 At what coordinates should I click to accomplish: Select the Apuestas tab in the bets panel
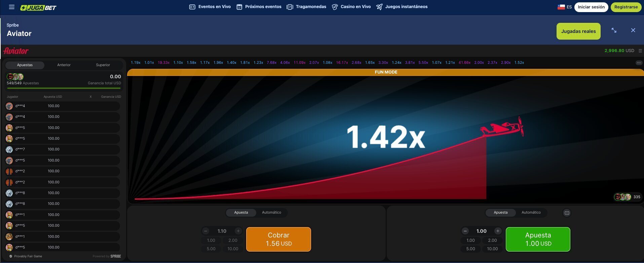25,65
